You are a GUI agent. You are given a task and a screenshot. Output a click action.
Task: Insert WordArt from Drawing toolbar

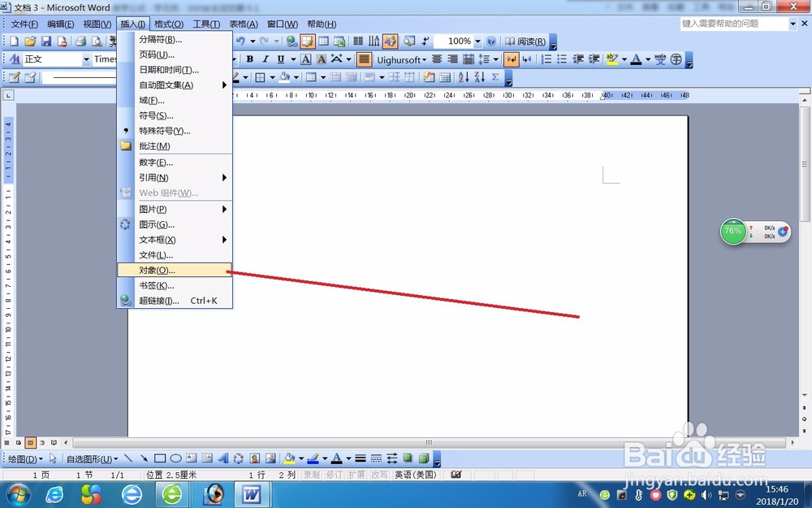pyautogui.click(x=222, y=458)
